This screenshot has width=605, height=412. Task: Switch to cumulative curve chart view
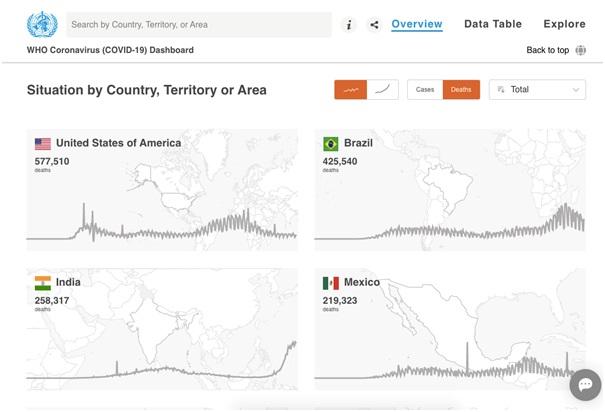[383, 90]
